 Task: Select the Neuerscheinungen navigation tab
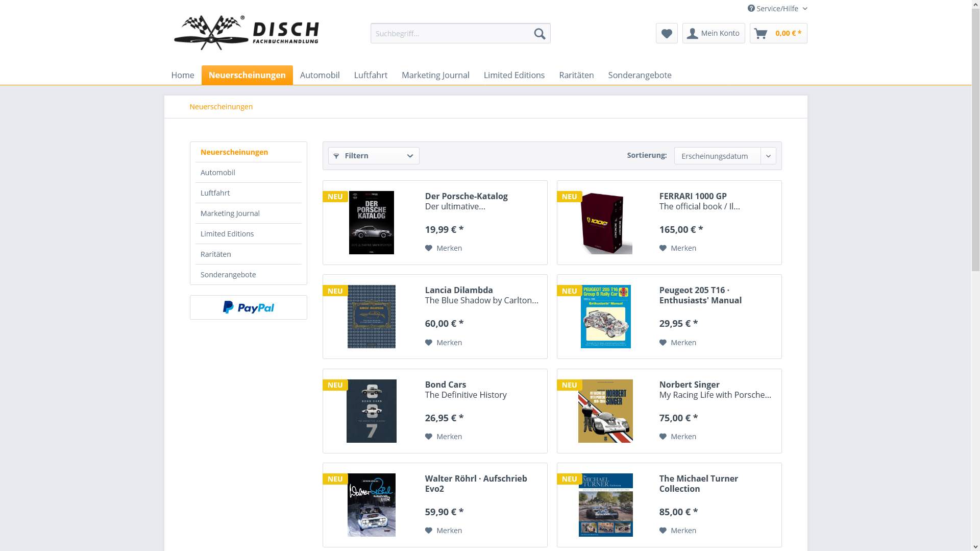[x=247, y=75]
